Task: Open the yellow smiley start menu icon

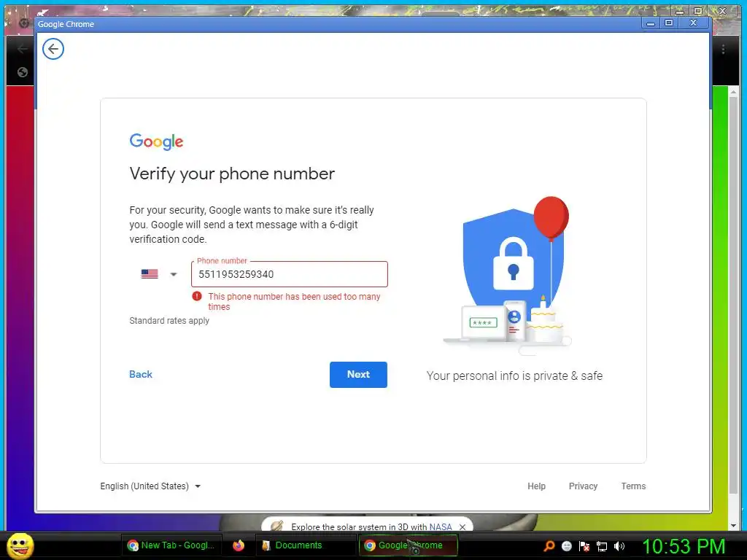Action: pyautogui.click(x=20, y=545)
